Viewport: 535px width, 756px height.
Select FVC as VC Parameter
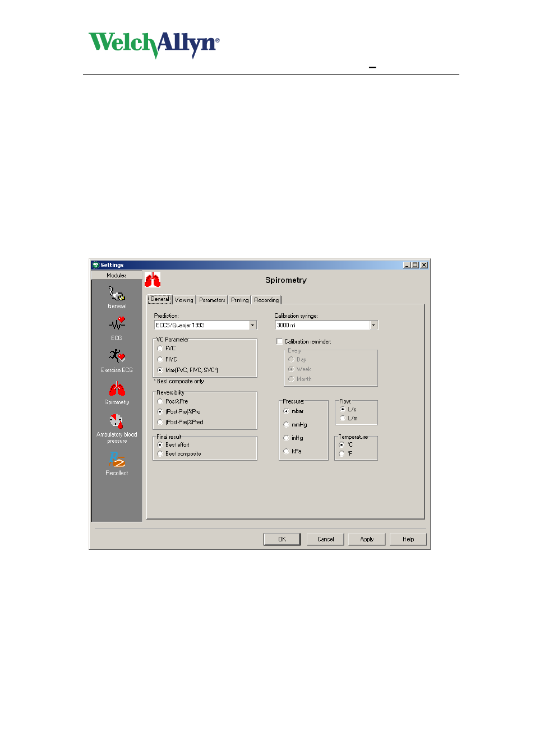(160, 349)
